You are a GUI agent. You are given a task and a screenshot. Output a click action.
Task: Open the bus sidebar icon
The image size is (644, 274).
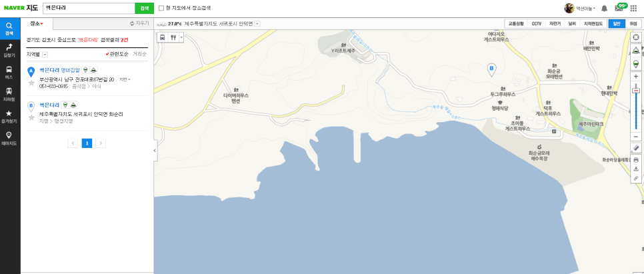click(9, 72)
